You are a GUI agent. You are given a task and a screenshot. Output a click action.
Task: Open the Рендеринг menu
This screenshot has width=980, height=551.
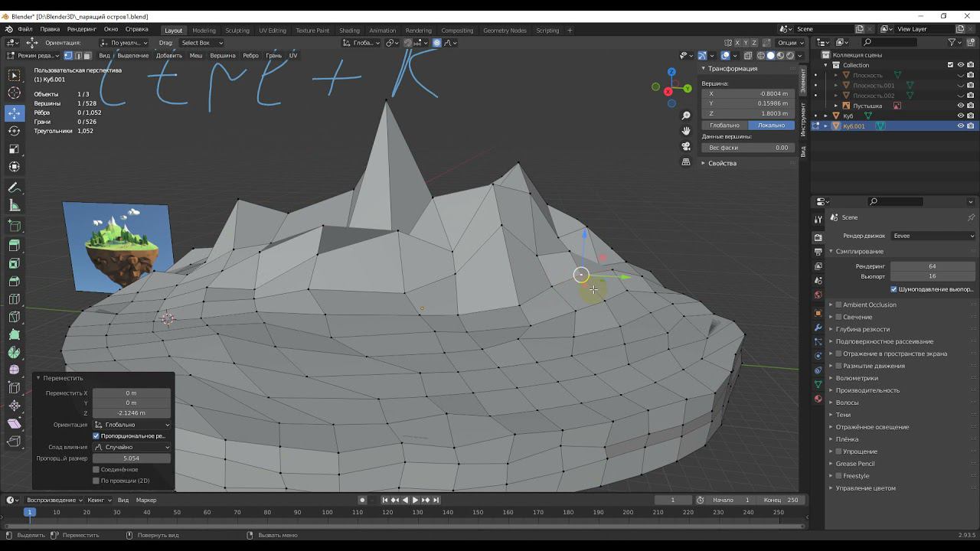tap(81, 29)
